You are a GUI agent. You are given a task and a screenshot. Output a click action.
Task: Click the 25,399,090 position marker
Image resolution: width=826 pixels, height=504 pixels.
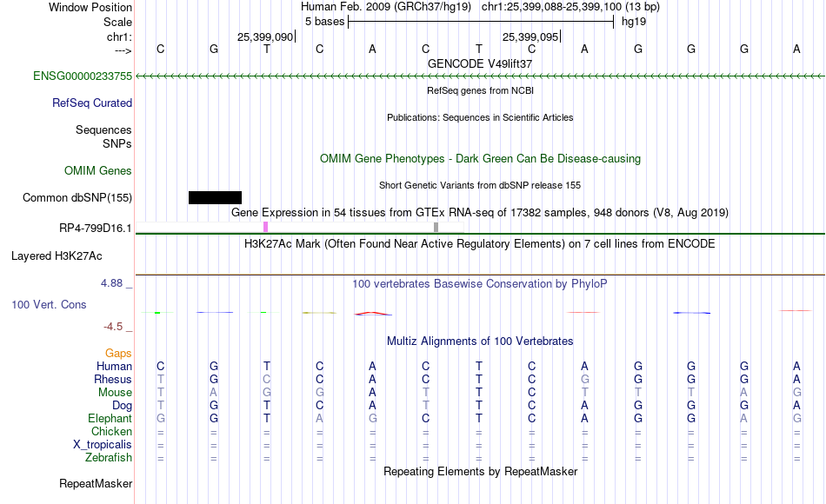(265, 36)
